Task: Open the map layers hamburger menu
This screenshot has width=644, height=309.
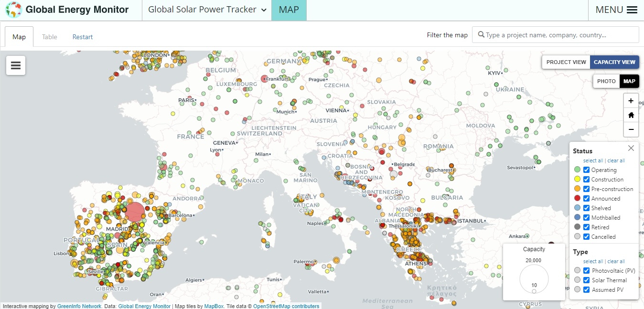Action: tap(15, 65)
